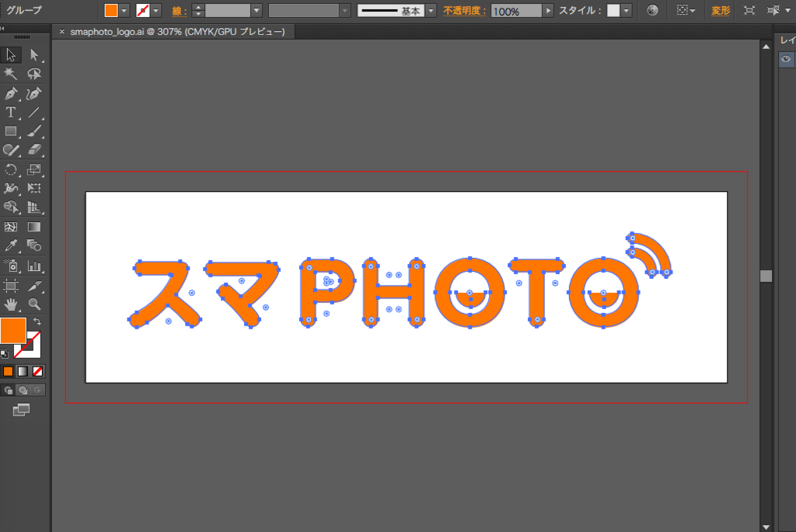This screenshot has width=796, height=532.
Task: Select the Blob Brush tool
Action: coord(11,150)
